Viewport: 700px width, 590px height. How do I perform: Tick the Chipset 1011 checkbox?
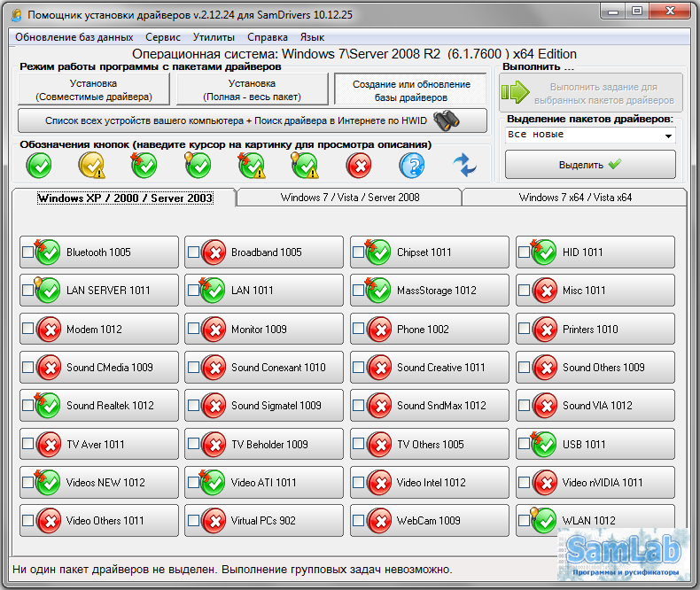click(x=358, y=252)
